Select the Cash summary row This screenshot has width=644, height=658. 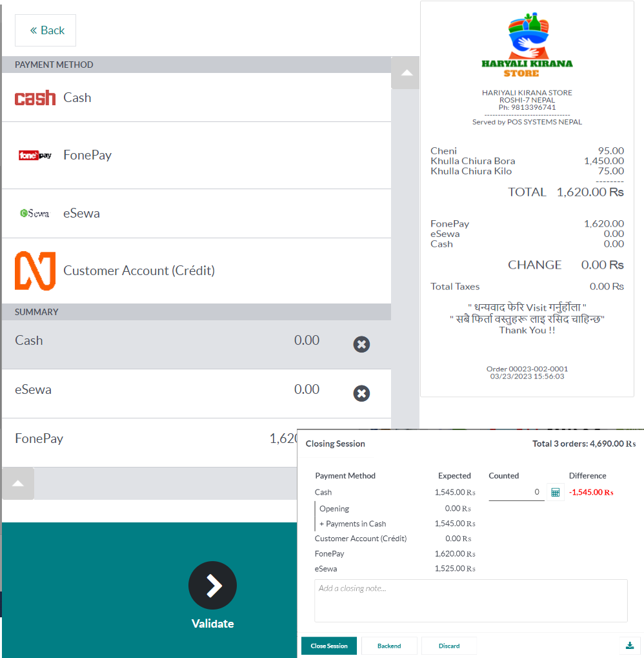click(x=196, y=345)
